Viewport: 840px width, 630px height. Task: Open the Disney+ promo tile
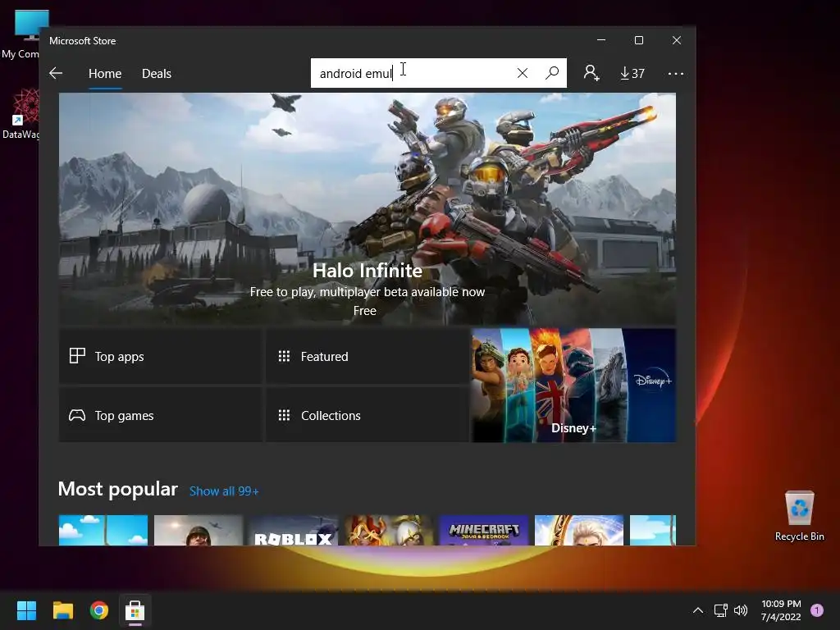point(573,386)
